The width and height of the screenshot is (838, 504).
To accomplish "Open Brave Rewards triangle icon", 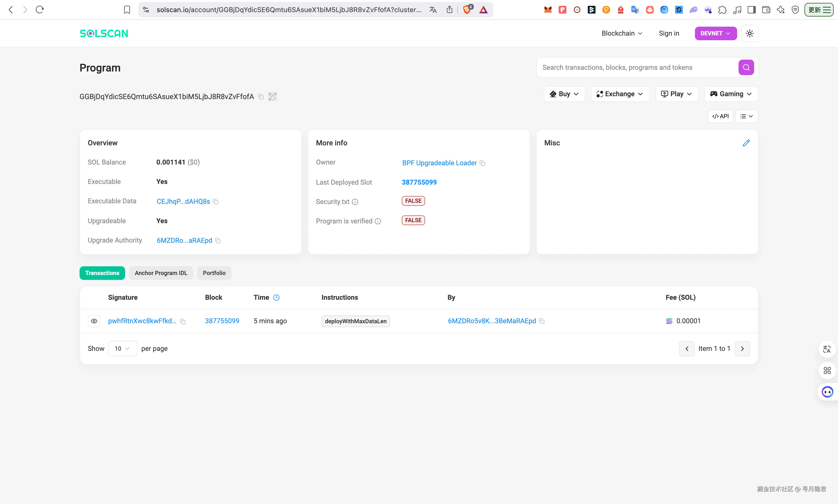I will 483,10.
